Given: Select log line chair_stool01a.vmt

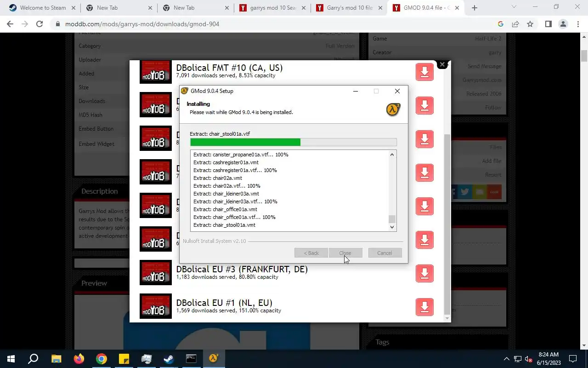Looking at the screenshot, I should pos(224,225).
